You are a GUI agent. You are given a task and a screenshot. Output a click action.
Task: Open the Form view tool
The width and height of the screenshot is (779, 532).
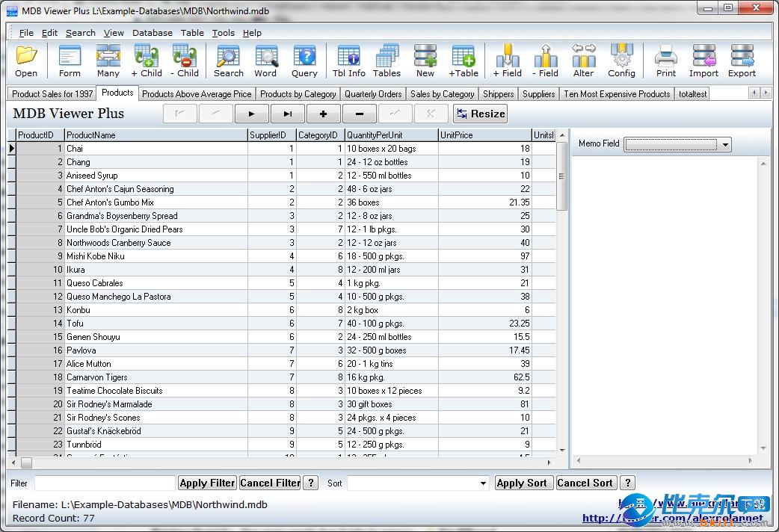point(70,61)
